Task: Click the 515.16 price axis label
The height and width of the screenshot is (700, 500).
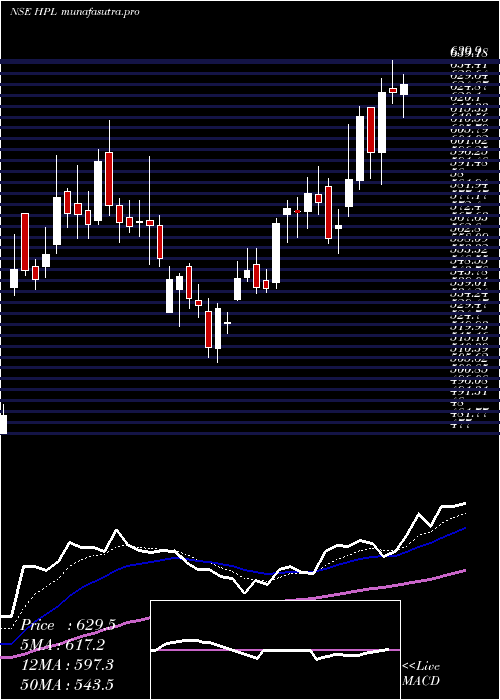Action: coord(469,338)
